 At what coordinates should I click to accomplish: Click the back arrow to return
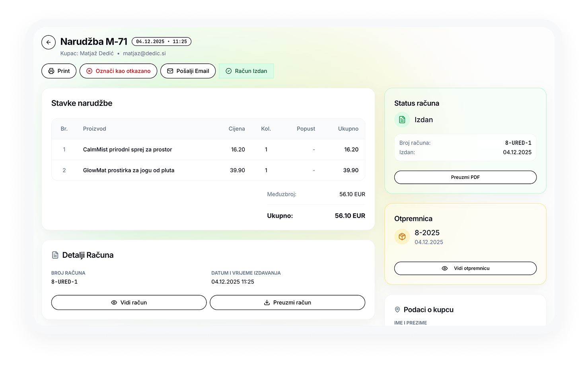[48, 42]
